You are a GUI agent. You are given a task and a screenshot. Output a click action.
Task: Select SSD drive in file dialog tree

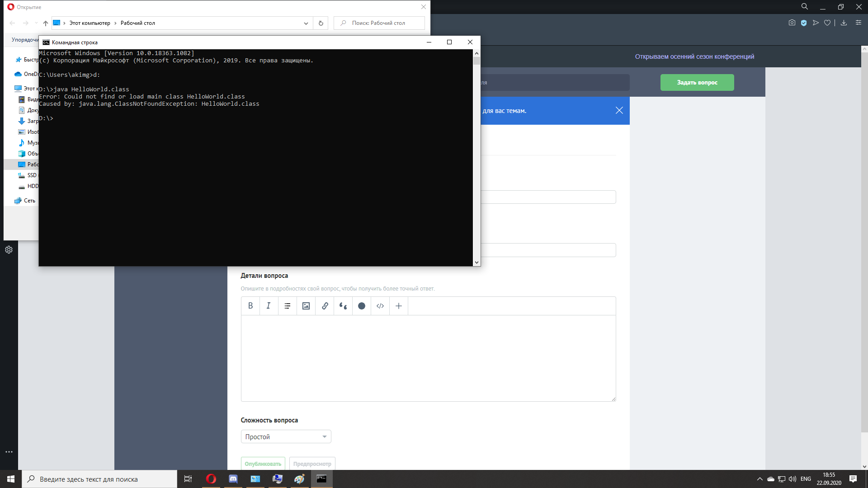pos(28,175)
